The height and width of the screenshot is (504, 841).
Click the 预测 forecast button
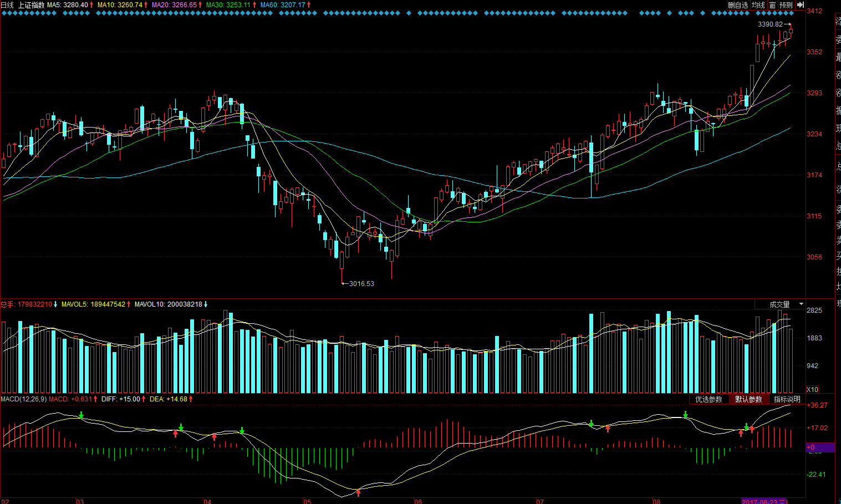[786, 5]
